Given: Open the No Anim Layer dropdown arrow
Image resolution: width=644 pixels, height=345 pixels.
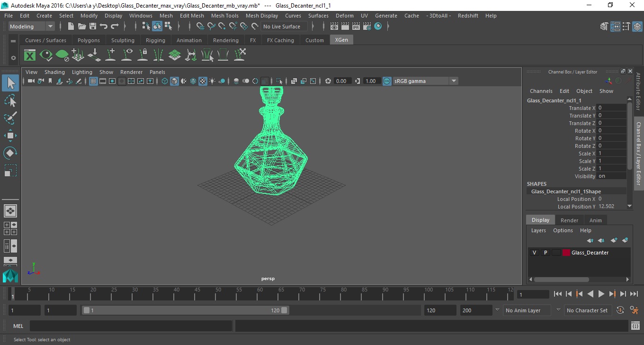Looking at the screenshot, I should coord(497,310).
